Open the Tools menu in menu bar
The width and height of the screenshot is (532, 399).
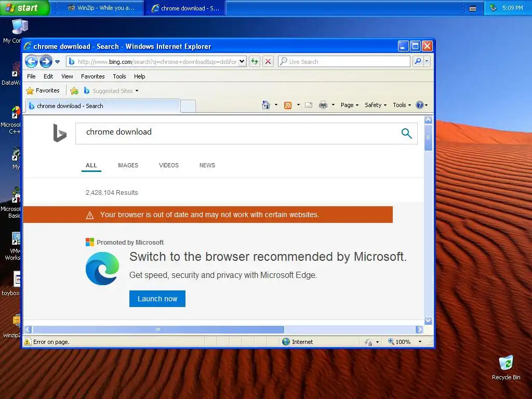coord(119,76)
